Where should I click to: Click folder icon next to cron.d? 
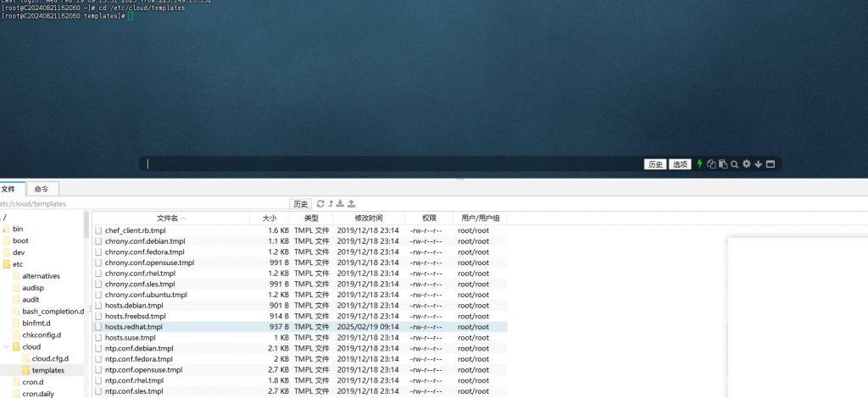(16, 382)
